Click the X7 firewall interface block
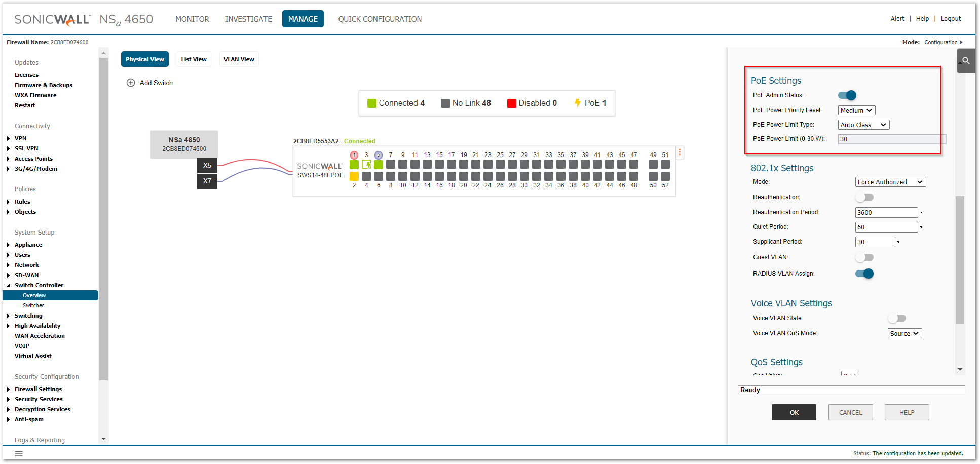Screen dimensions: 980x464 click(207, 181)
